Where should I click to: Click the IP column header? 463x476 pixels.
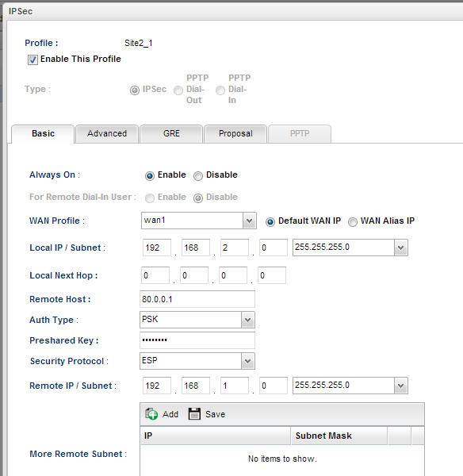tap(216, 436)
